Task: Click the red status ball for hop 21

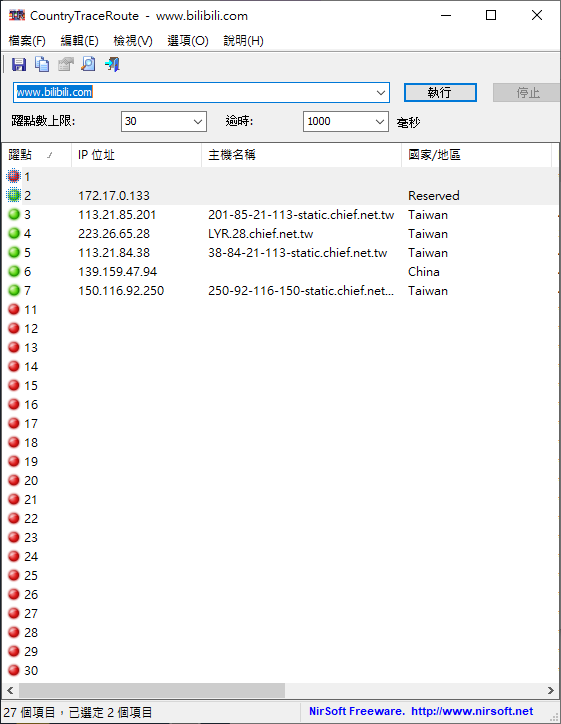Action: click(x=14, y=499)
